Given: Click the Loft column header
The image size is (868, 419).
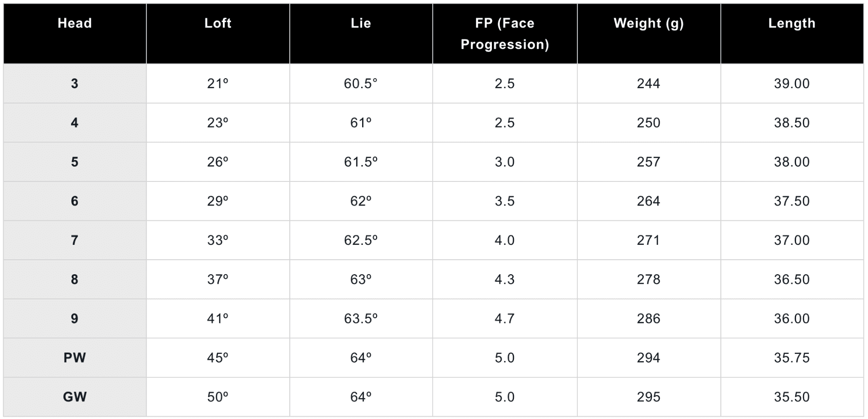Looking at the screenshot, I should pyautogui.click(x=218, y=24).
